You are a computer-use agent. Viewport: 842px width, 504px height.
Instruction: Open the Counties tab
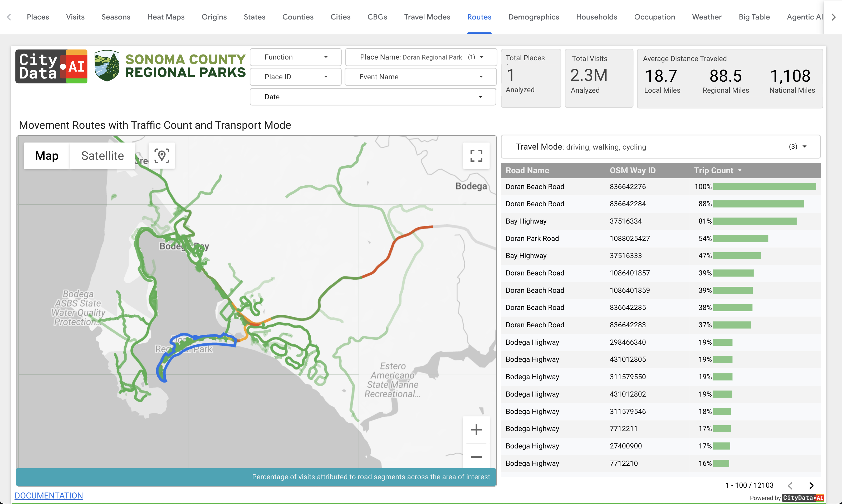[x=298, y=17]
